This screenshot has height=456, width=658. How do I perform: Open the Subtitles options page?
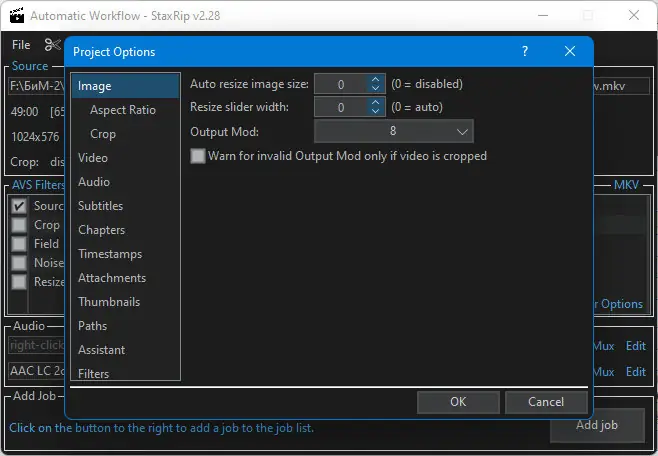click(101, 206)
